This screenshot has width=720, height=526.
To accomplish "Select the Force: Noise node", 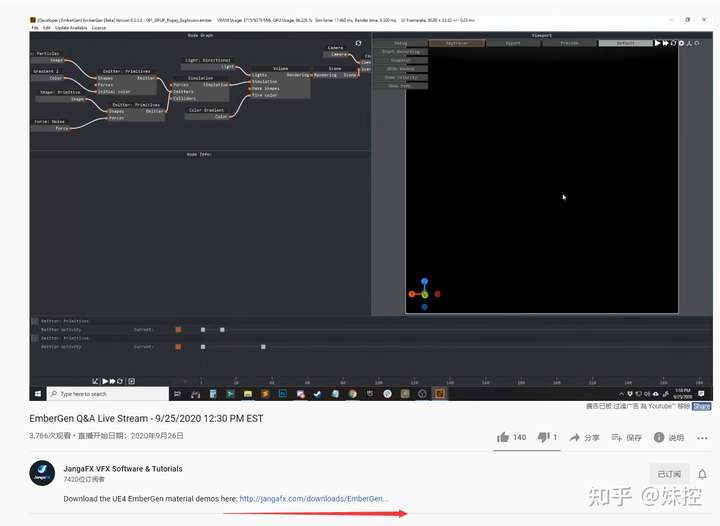I will 51,125.
